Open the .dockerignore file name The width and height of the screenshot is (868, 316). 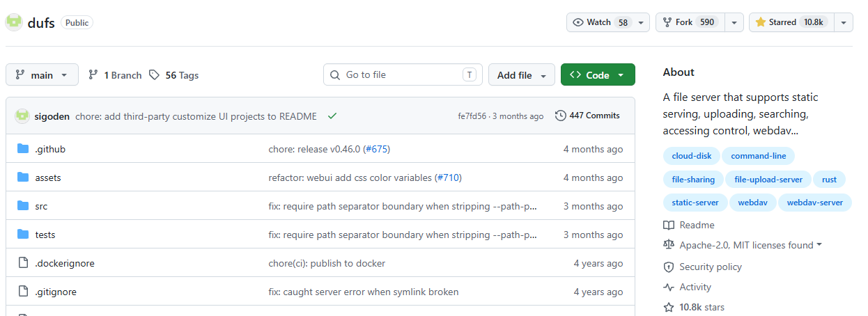(65, 263)
